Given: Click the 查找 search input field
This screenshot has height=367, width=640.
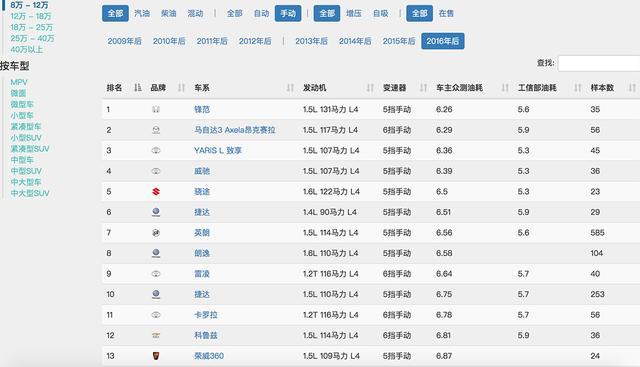Looking at the screenshot, I should point(599,63).
